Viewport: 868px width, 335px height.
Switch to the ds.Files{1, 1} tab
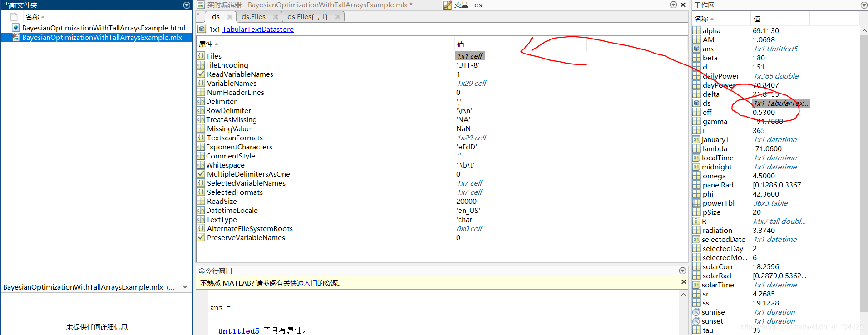[x=307, y=17]
